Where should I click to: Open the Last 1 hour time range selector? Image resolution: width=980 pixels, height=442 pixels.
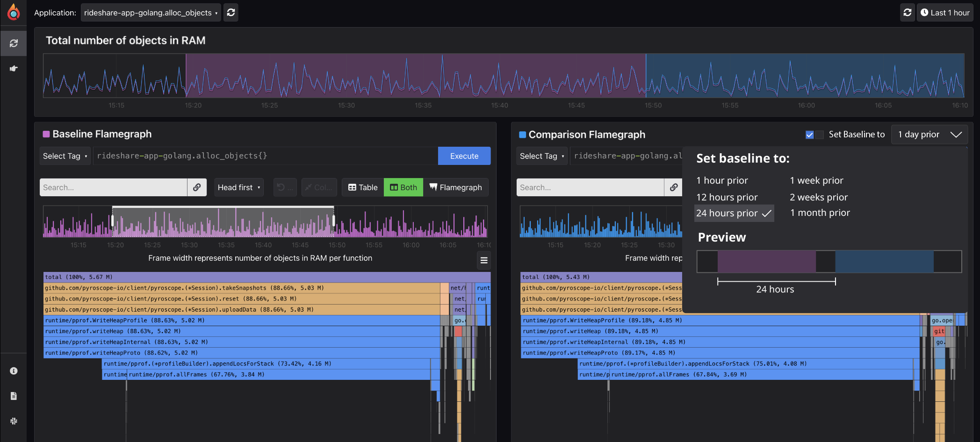[x=945, y=12]
